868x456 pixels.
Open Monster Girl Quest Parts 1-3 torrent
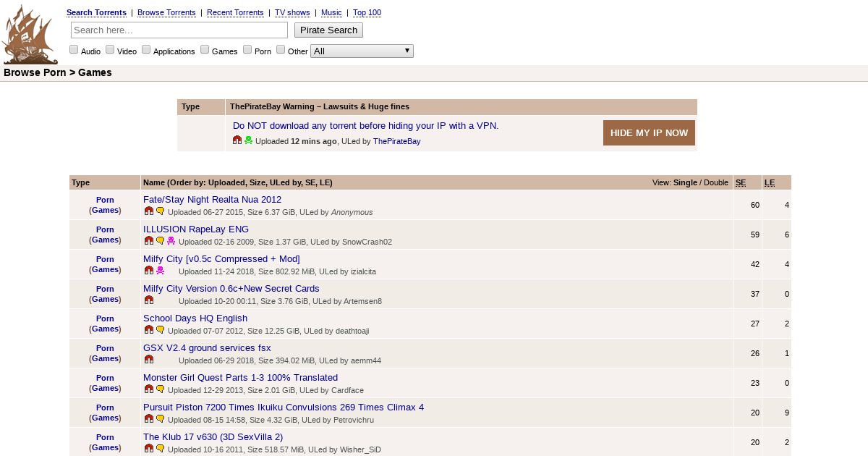click(x=240, y=377)
